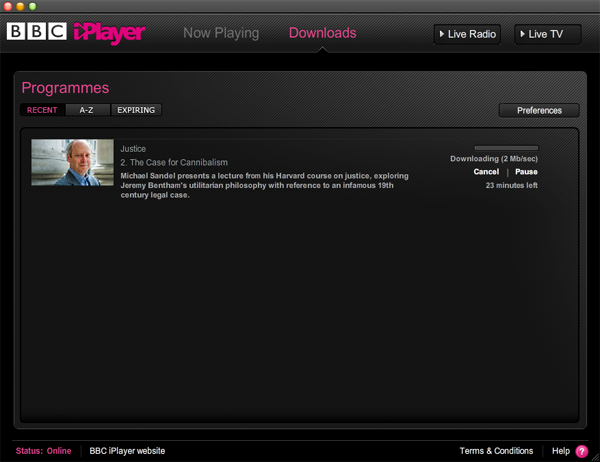Image resolution: width=600 pixels, height=462 pixels.
Task: Click the BBC logo
Action: point(37,31)
